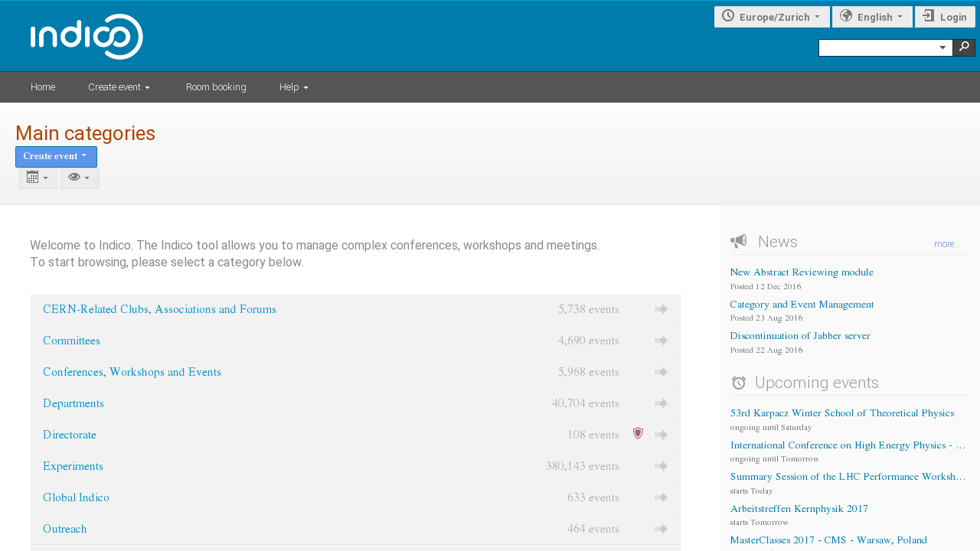Image resolution: width=980 pixels, height=551 pixels.
Task: Click blue Create event button under Main categories
Action: pos(56,156)
